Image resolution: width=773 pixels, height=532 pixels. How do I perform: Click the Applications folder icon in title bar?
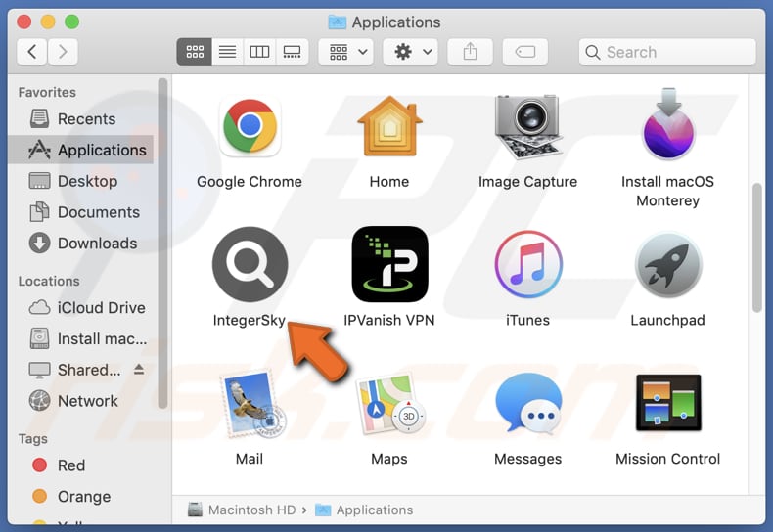pos(338,22)
